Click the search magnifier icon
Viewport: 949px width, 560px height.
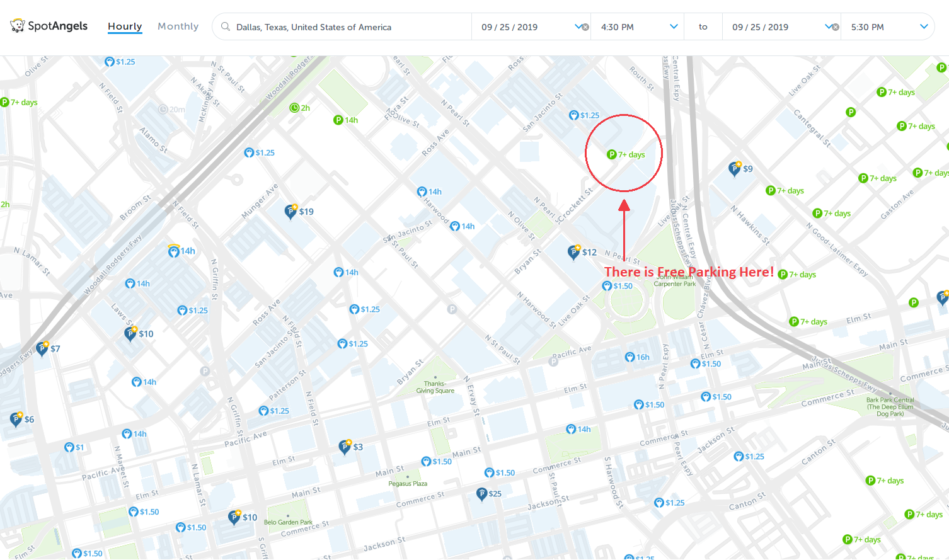coord(226,26)
